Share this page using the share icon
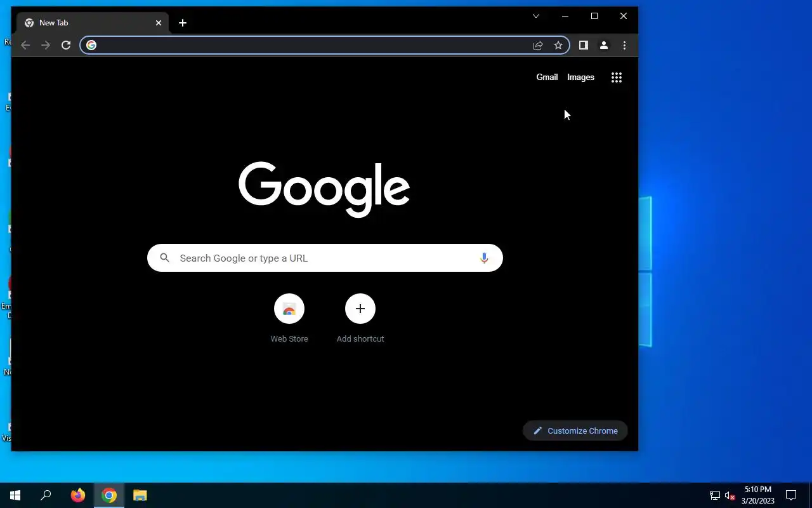Image resolution: width=812 pixels, height=508 pixels. pyautogui.click(x=538, y=45)
